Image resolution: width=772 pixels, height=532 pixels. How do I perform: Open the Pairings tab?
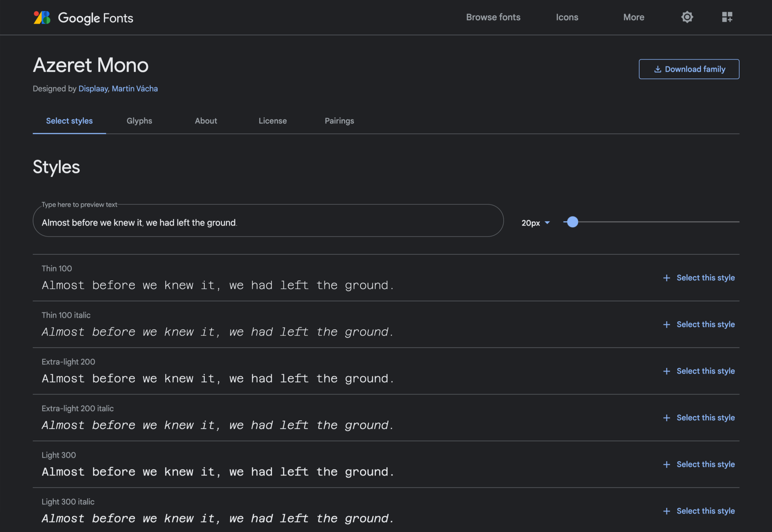339,121
